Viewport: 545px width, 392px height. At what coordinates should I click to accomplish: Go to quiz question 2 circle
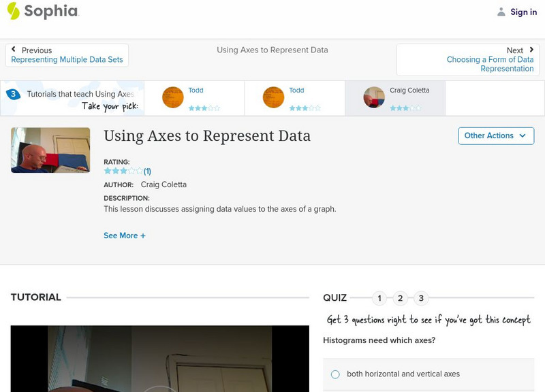400,298
